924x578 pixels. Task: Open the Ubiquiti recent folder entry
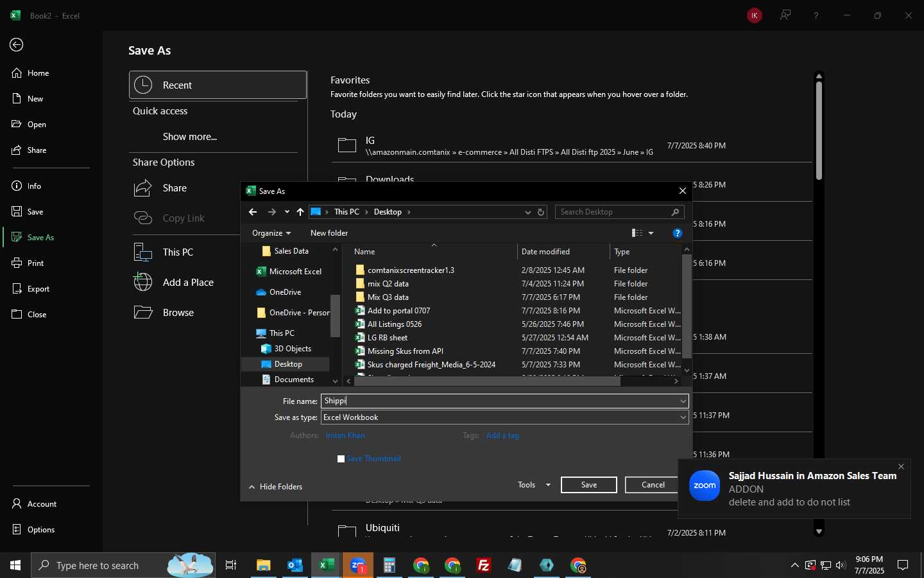pyautogui.click(x=571, y=530)
